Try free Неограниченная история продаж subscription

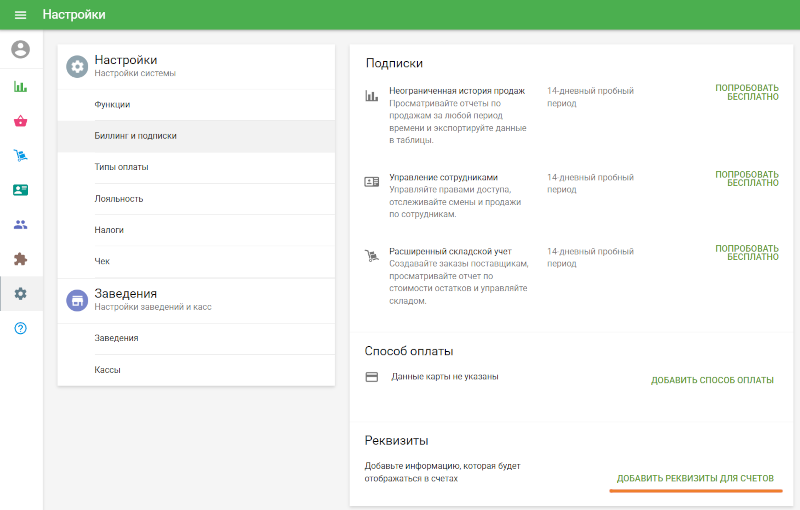(x=746, y=93)
